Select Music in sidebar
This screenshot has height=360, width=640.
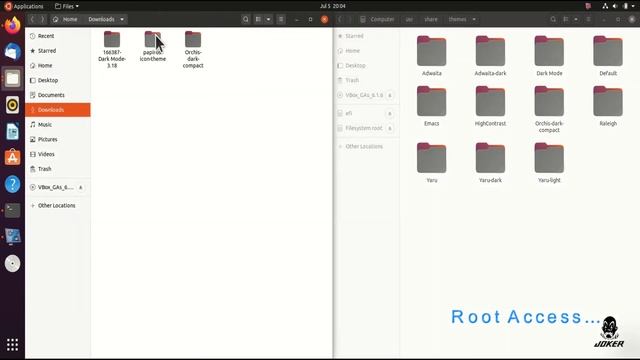(58, 124)
